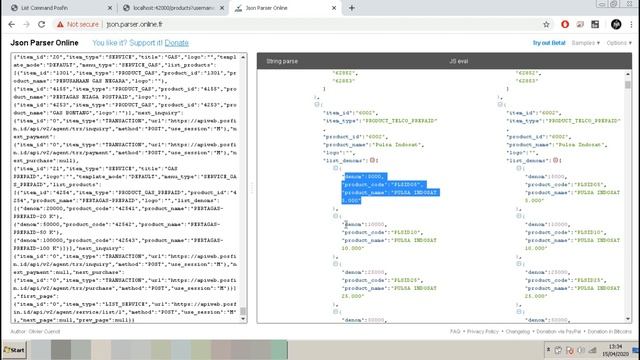Bookmark this page with the star
Image resolution: width=640 pixels, height=360 pixels.
546,24
